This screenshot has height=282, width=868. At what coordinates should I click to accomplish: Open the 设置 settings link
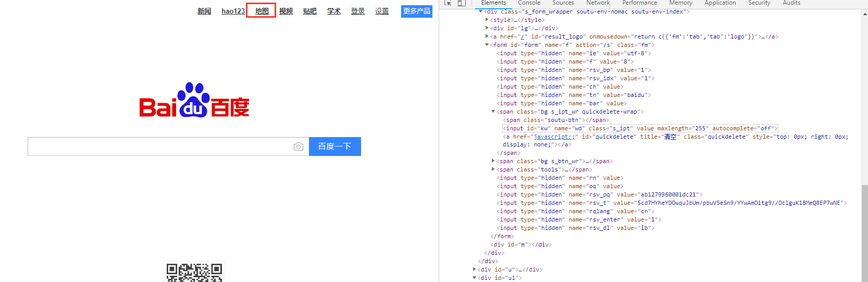tap(382, 11)
